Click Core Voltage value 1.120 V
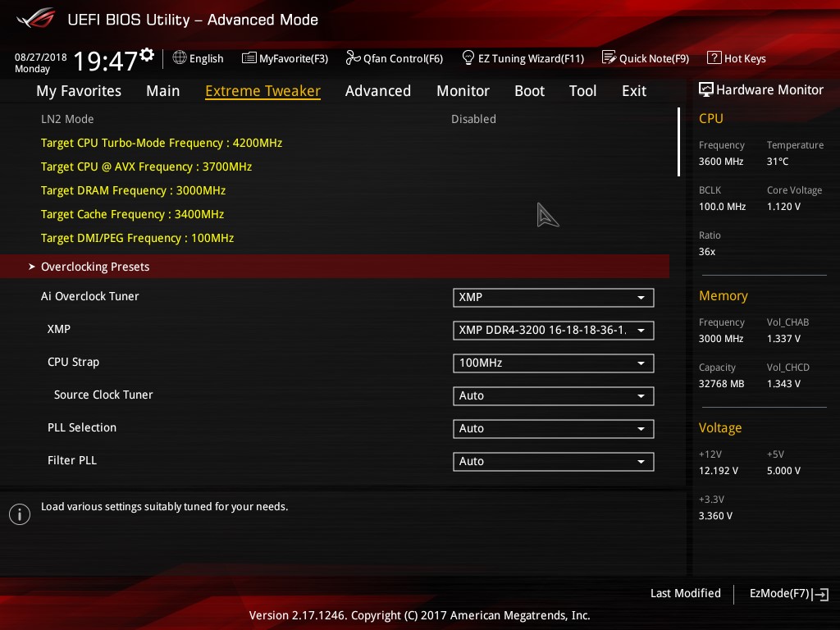Screen dimensions: 840x630 [783, 206]
